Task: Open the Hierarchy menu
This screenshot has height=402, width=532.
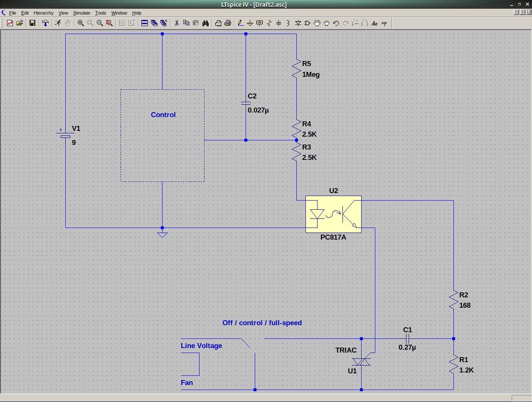Action: pos(44,13)
